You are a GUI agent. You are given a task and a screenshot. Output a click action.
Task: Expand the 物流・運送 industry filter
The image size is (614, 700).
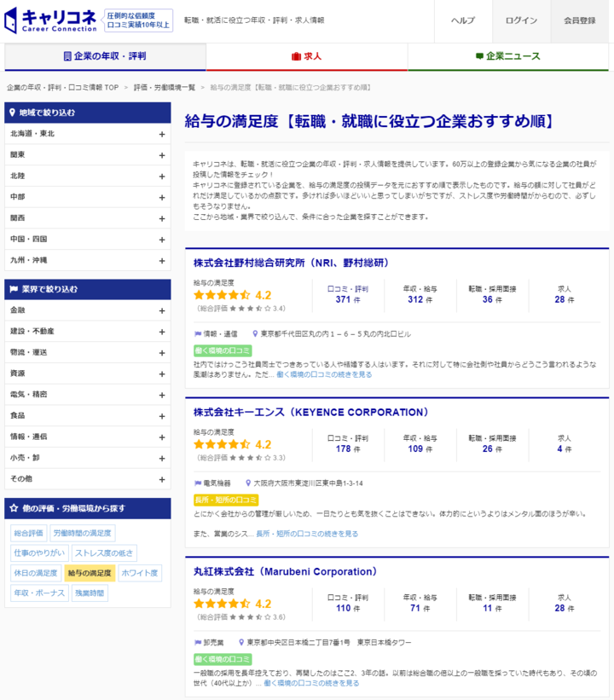(x=88, y=353)
